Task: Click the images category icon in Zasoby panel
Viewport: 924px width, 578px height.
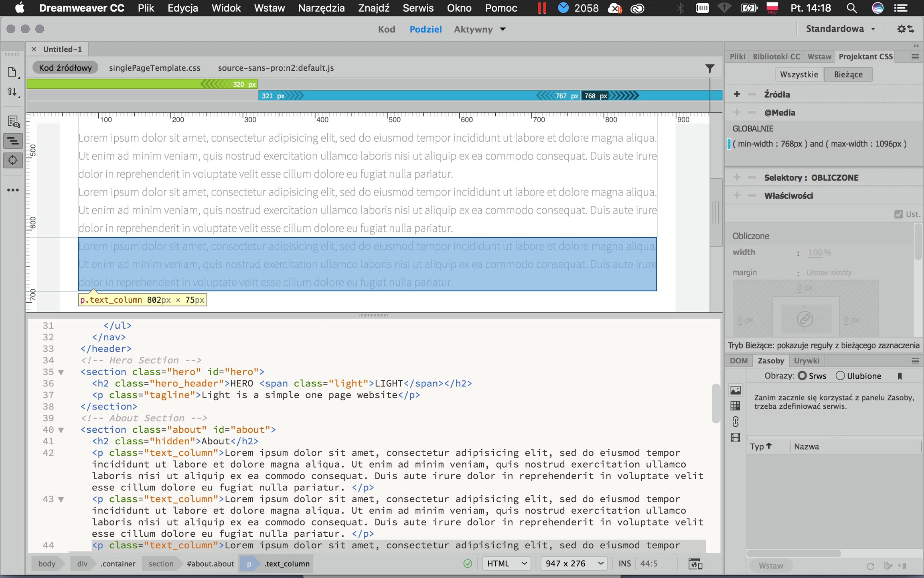Action: 736,390
